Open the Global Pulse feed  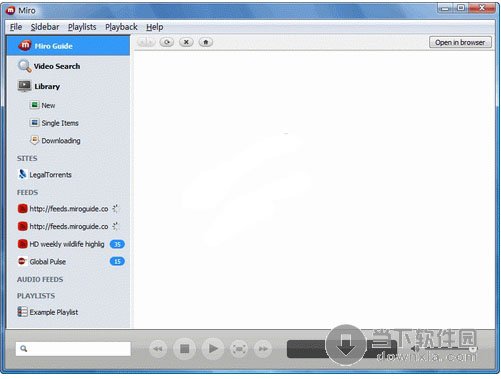point(68,262)
